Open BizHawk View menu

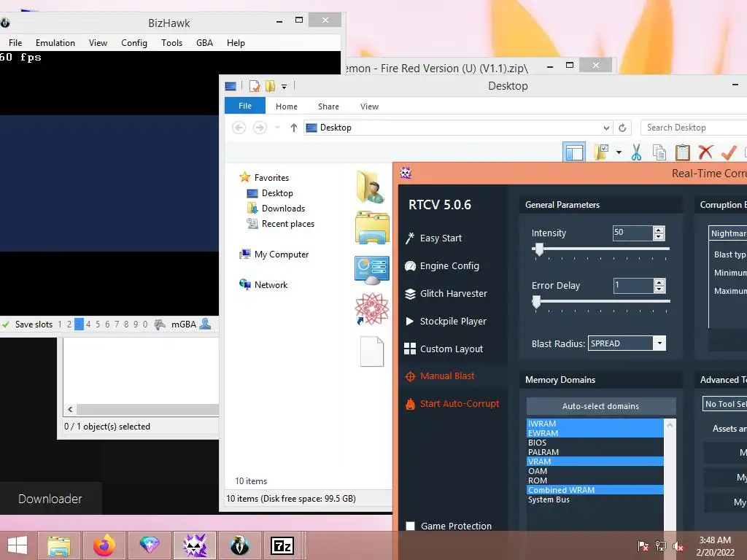(98, 43)
